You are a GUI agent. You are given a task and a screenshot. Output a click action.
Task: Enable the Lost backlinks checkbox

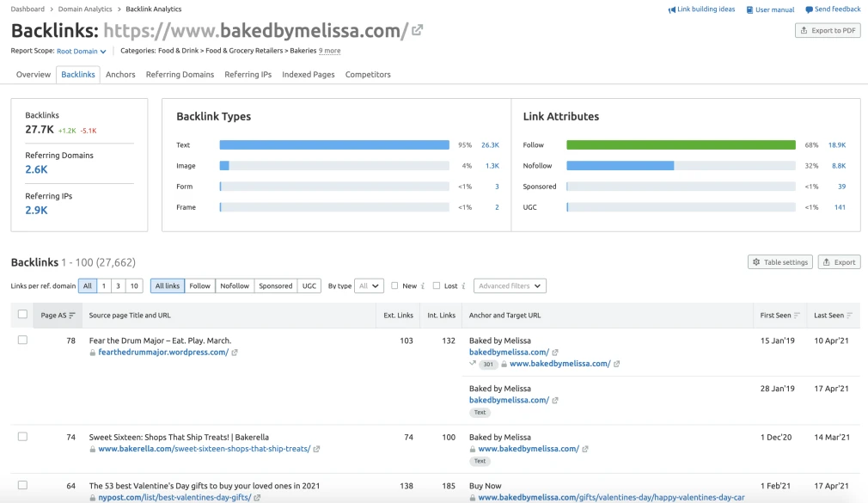437,285
